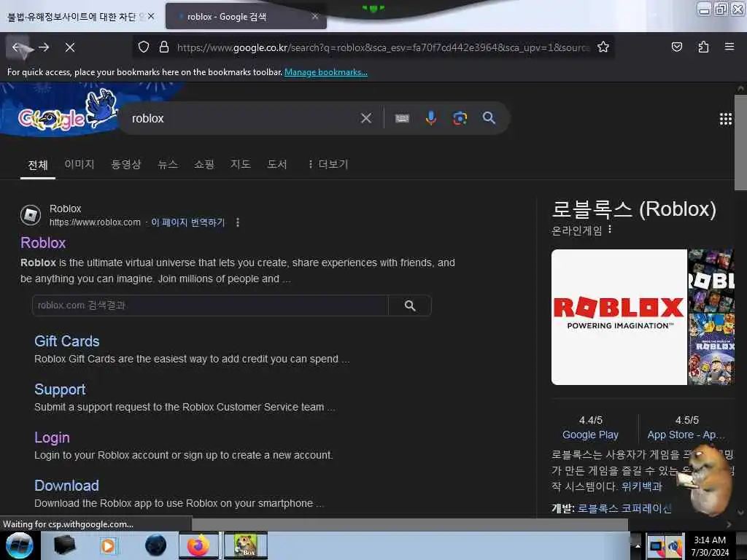This screenshot has width=747, height=560.
Task: Open the App Store rating link
Action: click(686, 435)
